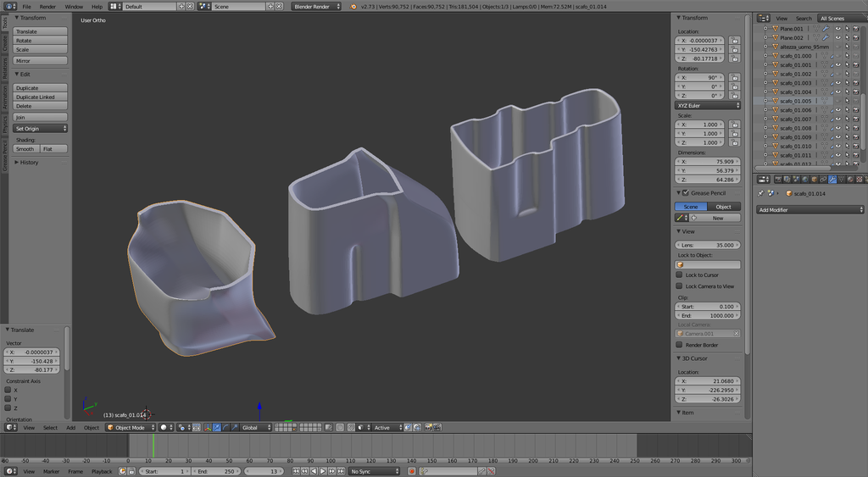The height and width of the screenshot is (477, 868).
Task: Check Constraint Axis X checkbox
Action: point(8,390)
